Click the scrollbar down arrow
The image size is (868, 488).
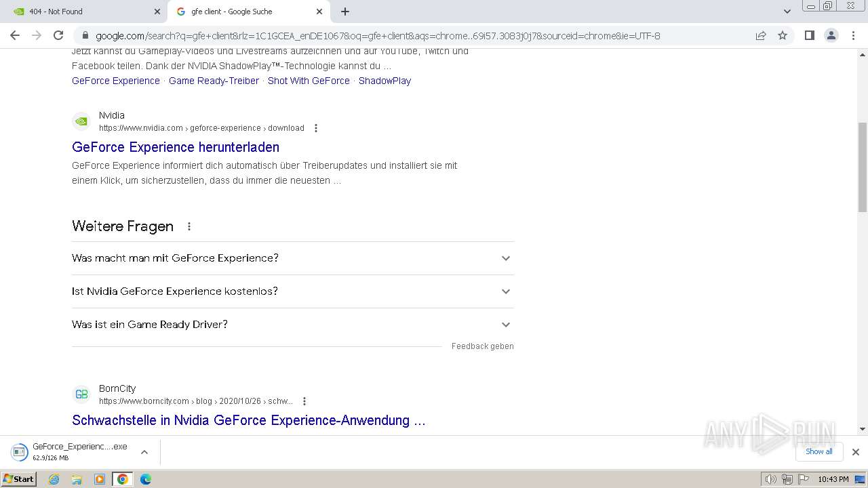863,428
